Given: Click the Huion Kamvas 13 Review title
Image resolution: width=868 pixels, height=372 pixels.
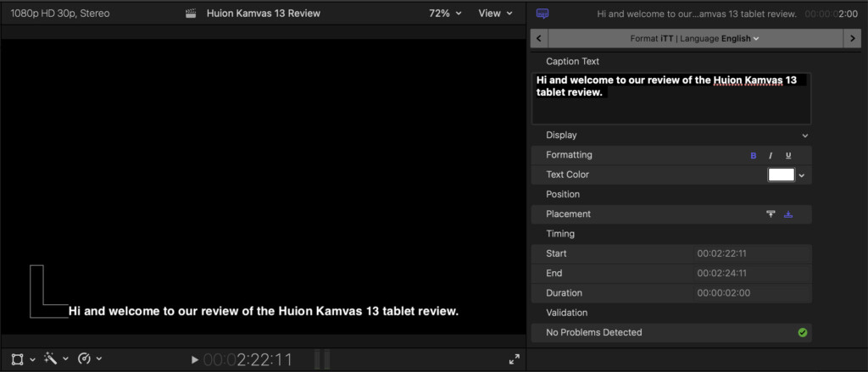Looking at the screenshot, I should coord(264,14).
